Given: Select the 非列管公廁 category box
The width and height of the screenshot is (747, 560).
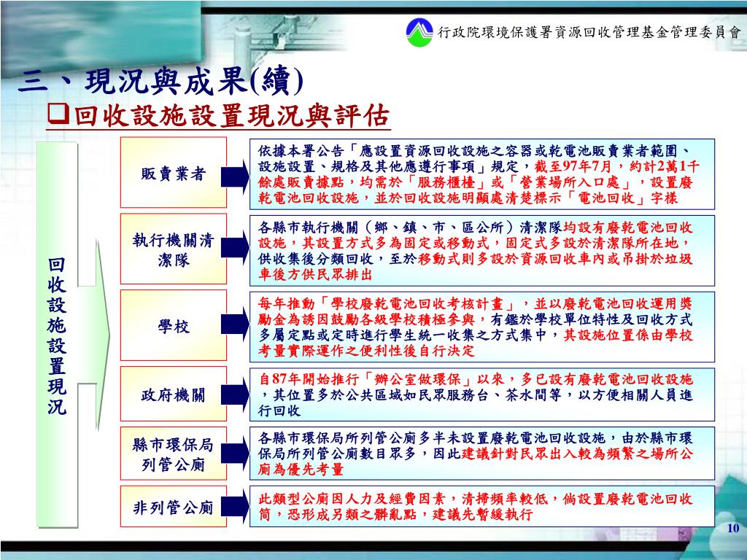Looking at the screenshot, I should coord(174,506).
